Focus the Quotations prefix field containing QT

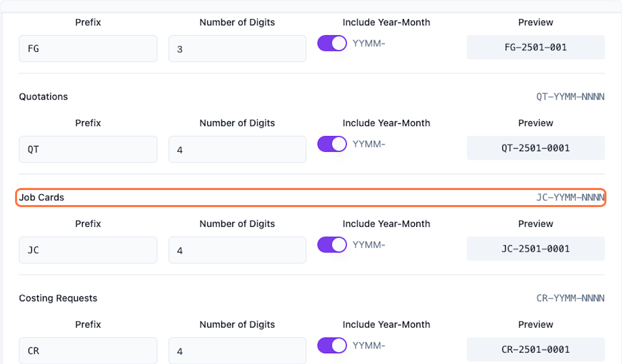[88, 150]
